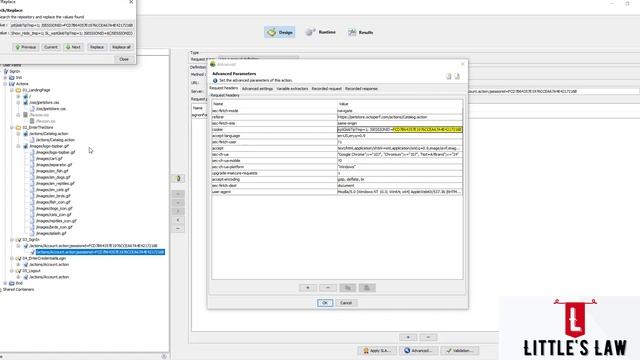
Task: Click the paste headers icon button
Action: pos(367,288)
